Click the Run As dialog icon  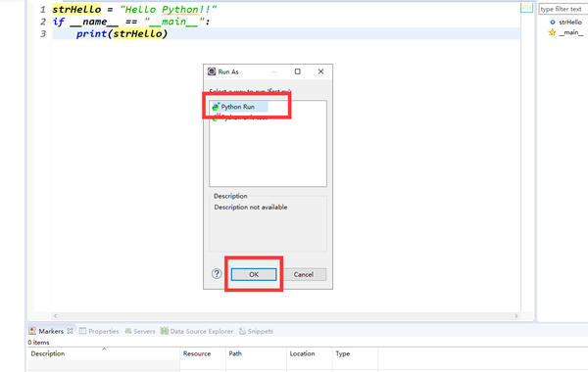point(212,71)
